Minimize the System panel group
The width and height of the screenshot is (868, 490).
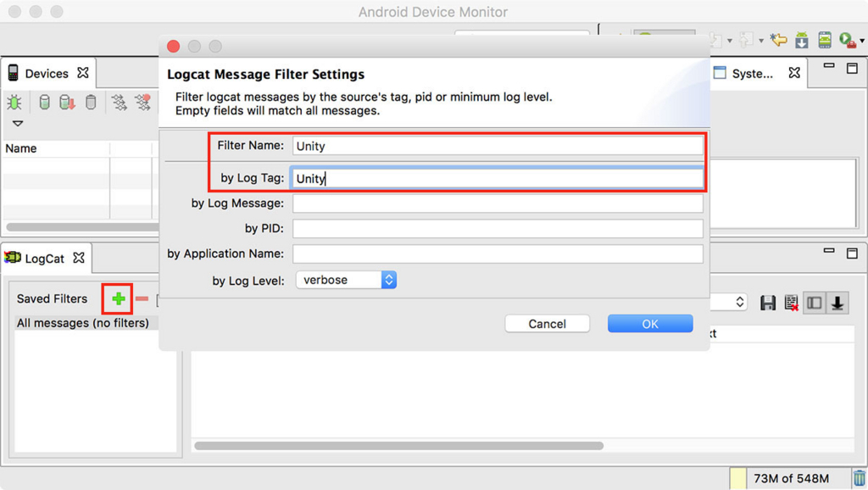click(x=829, y=66)
